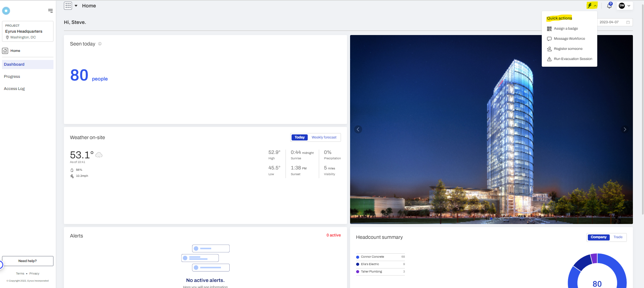
Task: Expand the user account chevron
Action: tap(629, 6)
